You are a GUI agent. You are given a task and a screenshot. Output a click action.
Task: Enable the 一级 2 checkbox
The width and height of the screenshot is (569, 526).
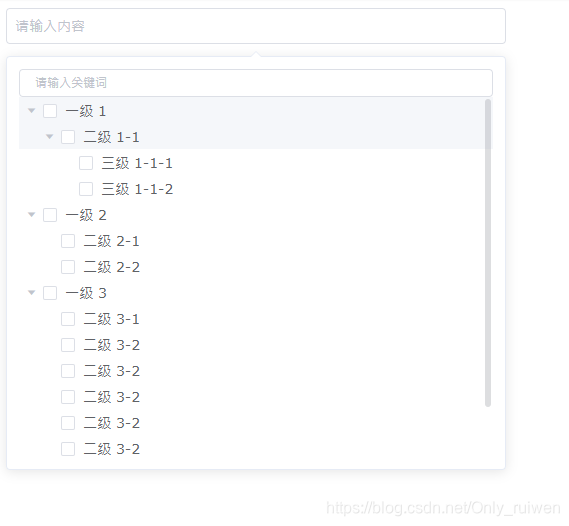click(x=50, y=215)
